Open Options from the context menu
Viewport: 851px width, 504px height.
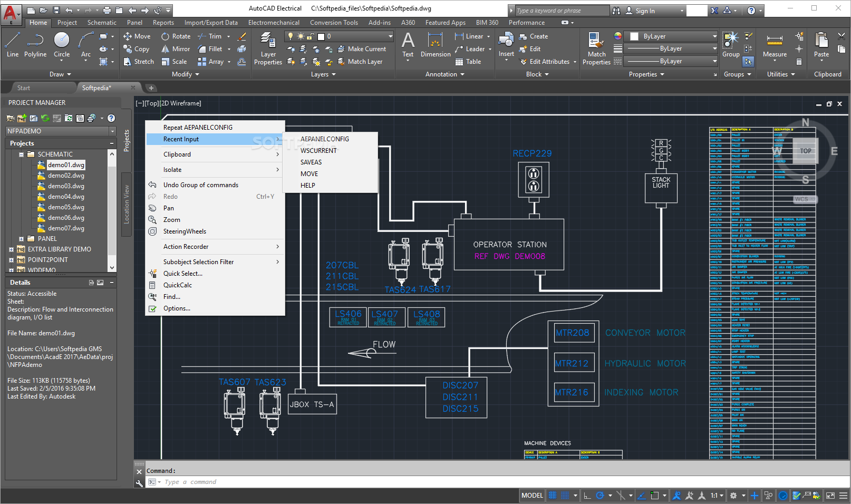click(x=177, y=308)
